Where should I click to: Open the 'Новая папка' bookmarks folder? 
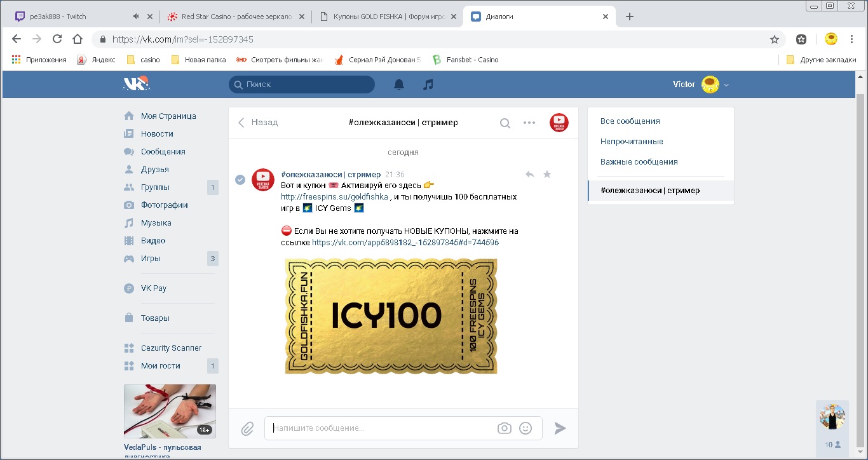pos(198,60)
